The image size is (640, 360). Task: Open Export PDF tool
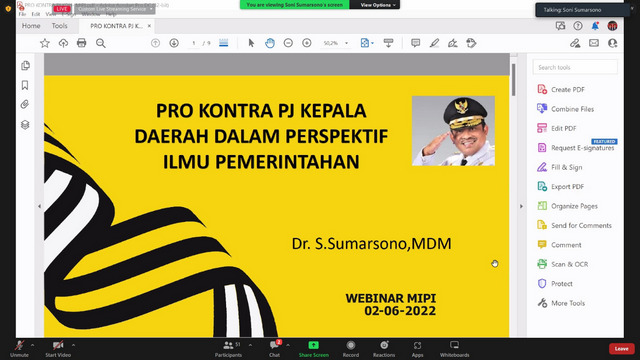coord(560,187)
